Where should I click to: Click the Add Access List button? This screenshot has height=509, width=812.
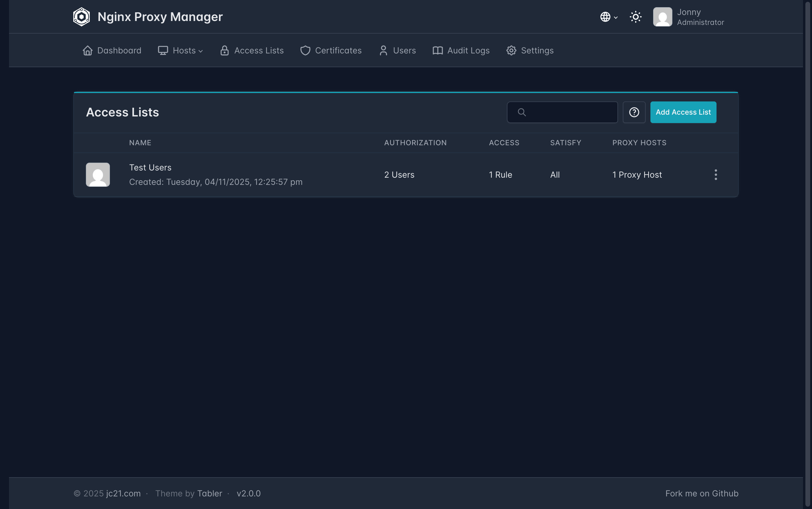(683, 112)
